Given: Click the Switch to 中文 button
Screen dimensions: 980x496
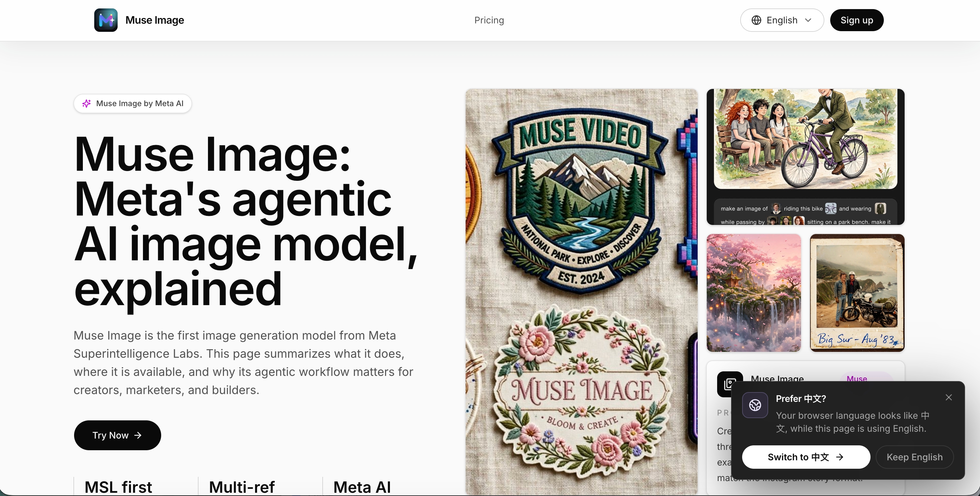Looking at the screenshot, I should (806, 457).
